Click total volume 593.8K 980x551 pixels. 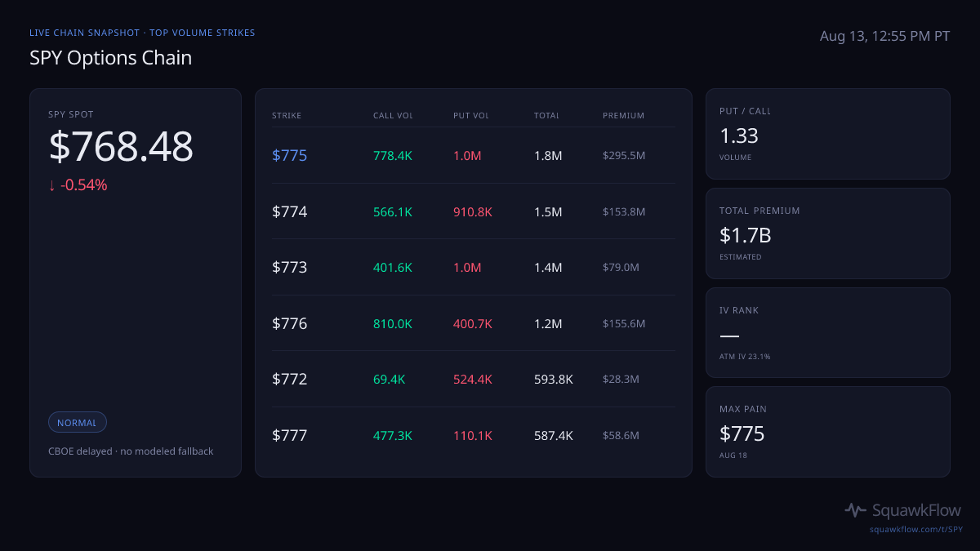click(554, 379)
